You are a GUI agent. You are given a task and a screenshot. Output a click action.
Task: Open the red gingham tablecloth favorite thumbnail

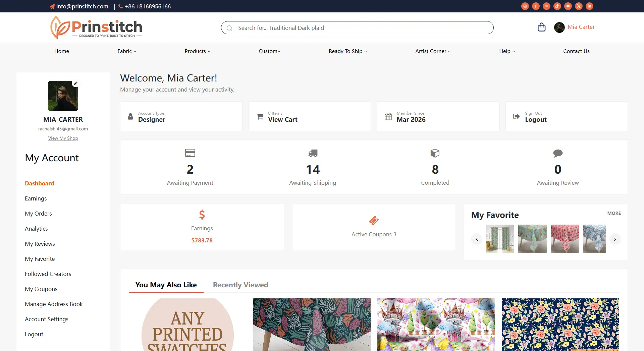click(x=565, y=239)
